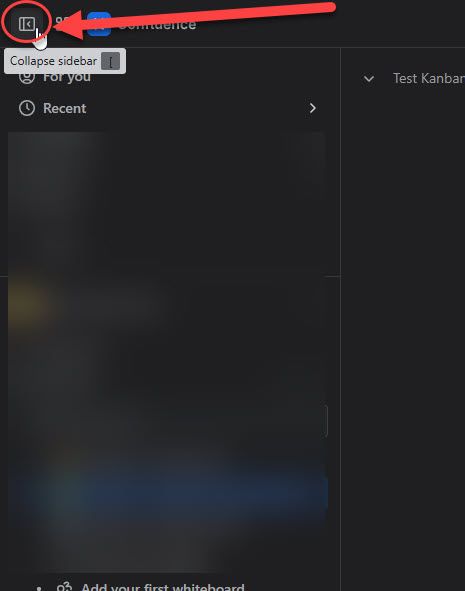The image size is (465, 591).
Task: Open the app switcher beside the Confluence logo
Action: tap(62, 23)
